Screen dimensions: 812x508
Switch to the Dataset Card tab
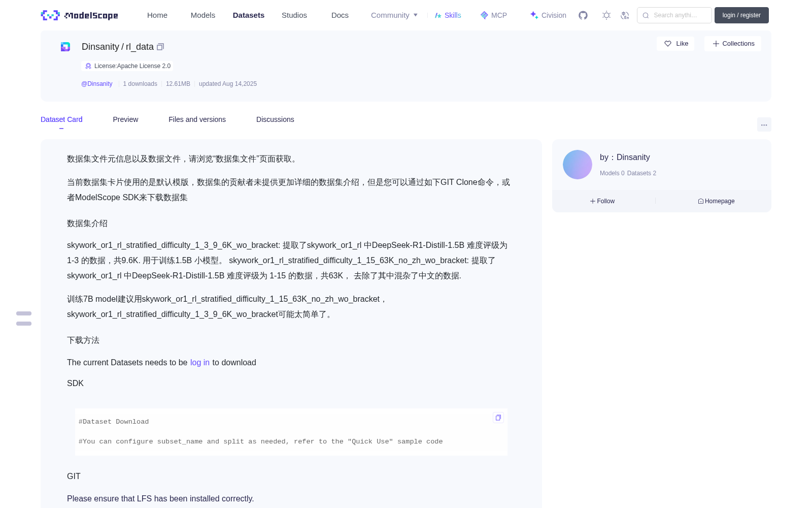(x=61, y=119)
